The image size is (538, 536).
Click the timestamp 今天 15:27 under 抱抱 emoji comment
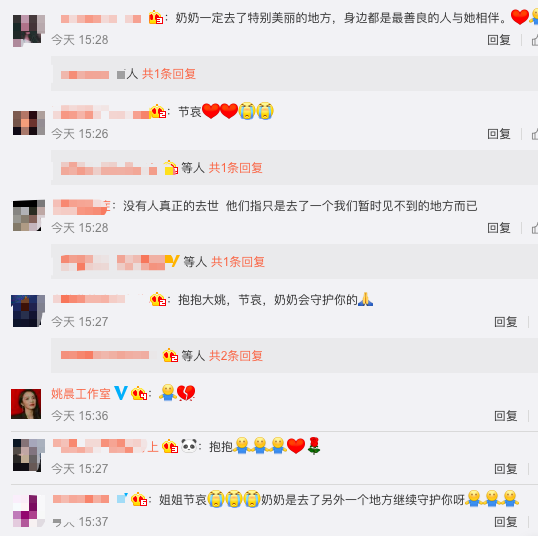pyautogui.click(x=80, y=469)
